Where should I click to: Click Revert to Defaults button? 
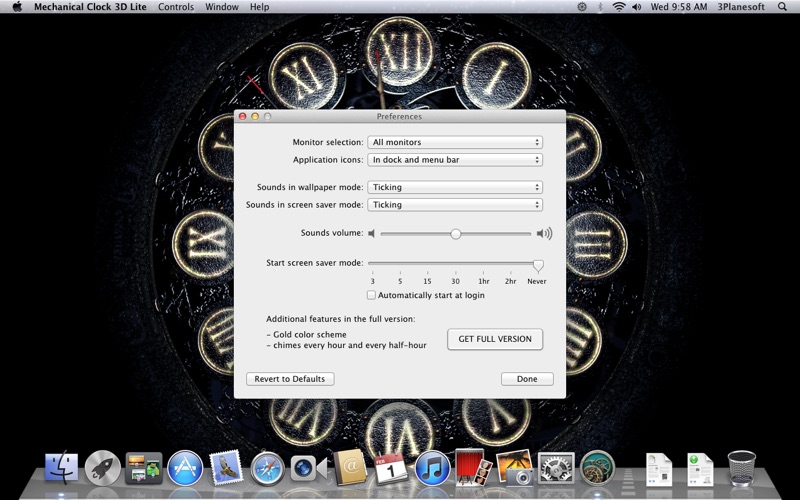pos(290,379)
